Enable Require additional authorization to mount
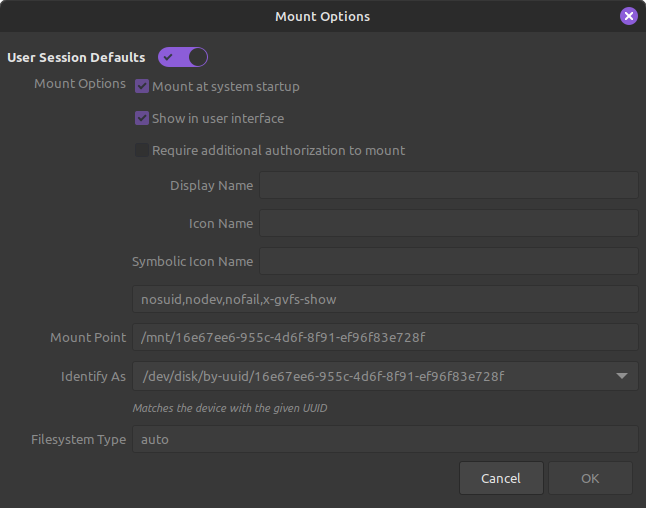The height and width of the screenshot is (508, 646). click(x=142, y=151)
